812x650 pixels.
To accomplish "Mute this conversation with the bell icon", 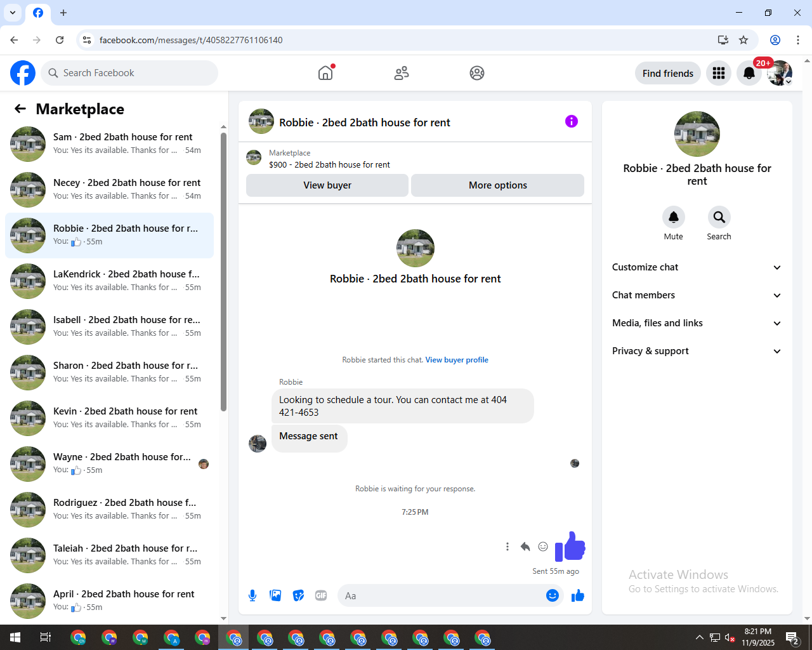I will point(674,217).
